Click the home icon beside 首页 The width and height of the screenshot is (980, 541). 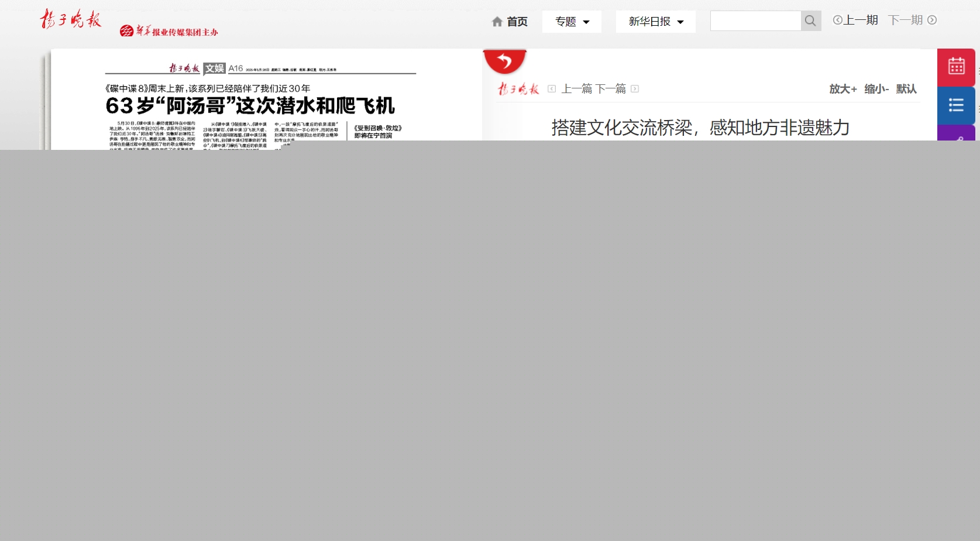click(497, 22)
